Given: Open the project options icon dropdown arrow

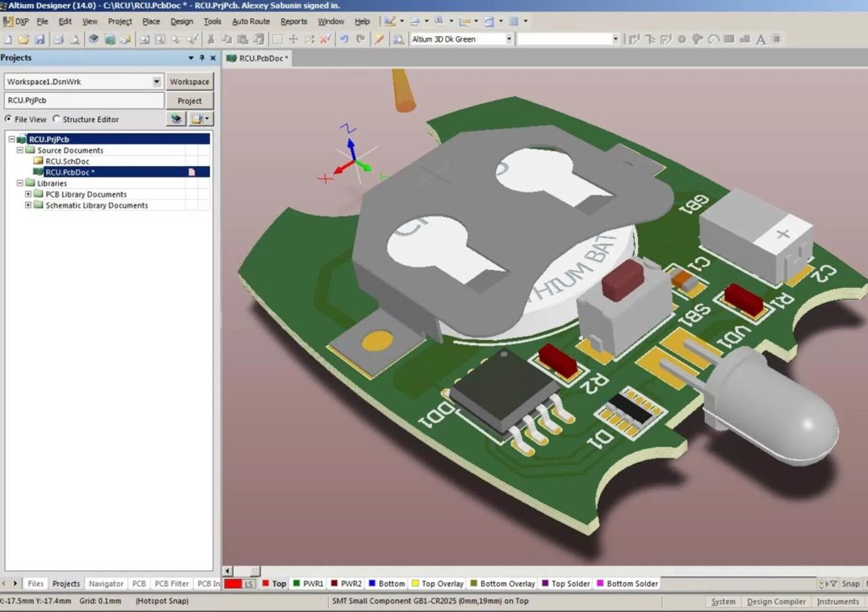Looking at the screenshot, I should pyautogui.click(x=206, y=119).
